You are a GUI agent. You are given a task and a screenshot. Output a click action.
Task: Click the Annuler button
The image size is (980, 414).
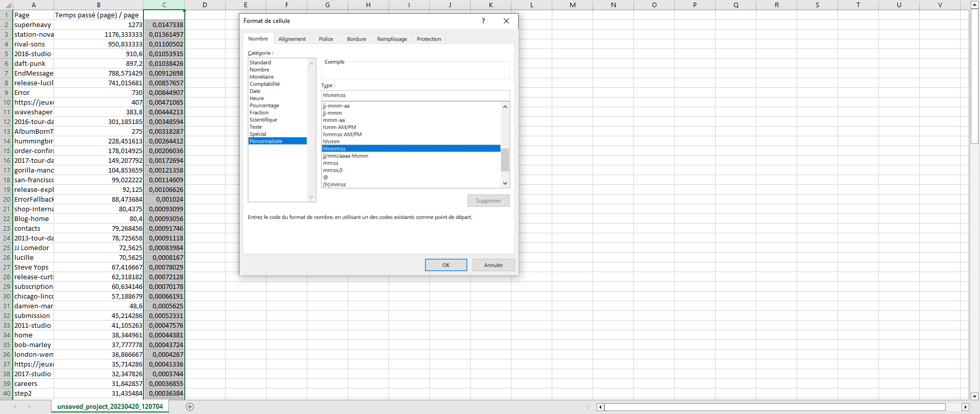(493, 265)
